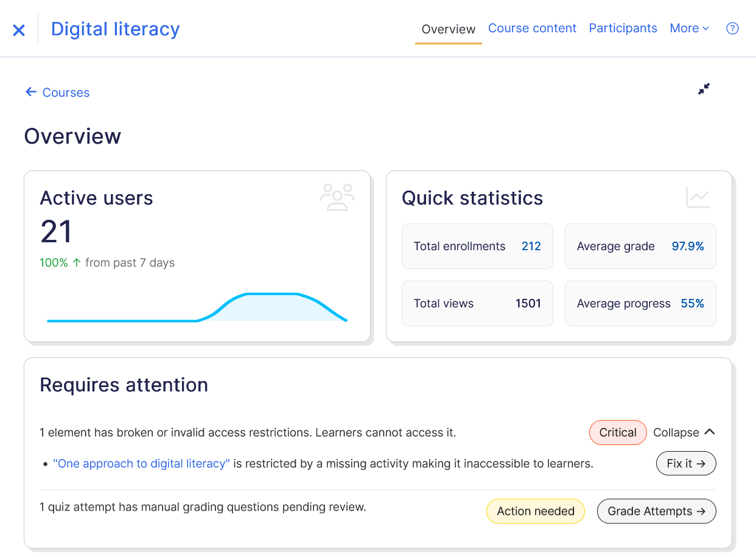
Task: Click the 97.9% Average grade value
Action: click(x=688, y=246)
